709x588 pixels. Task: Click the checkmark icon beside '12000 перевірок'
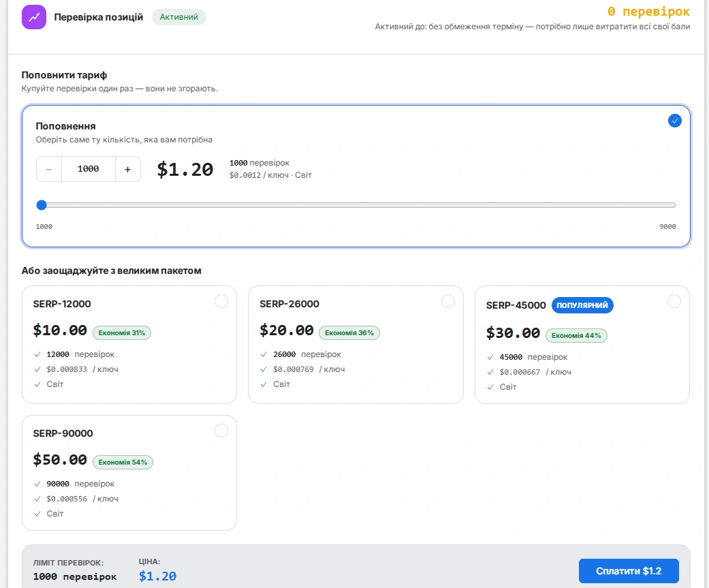[37, 354]
